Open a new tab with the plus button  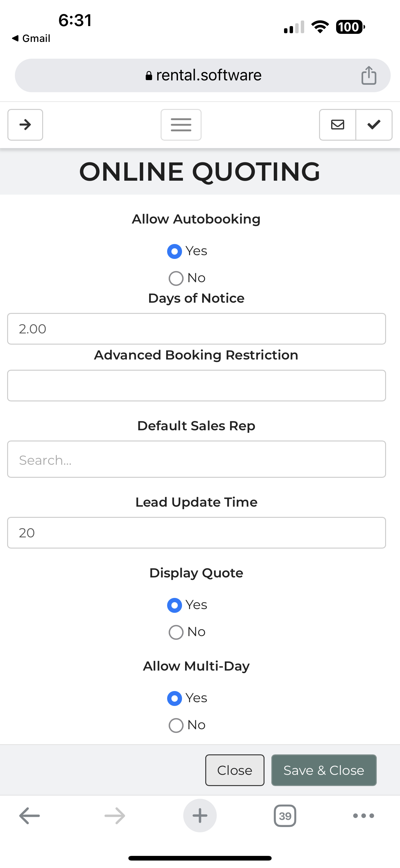click(x=200, y=816)
